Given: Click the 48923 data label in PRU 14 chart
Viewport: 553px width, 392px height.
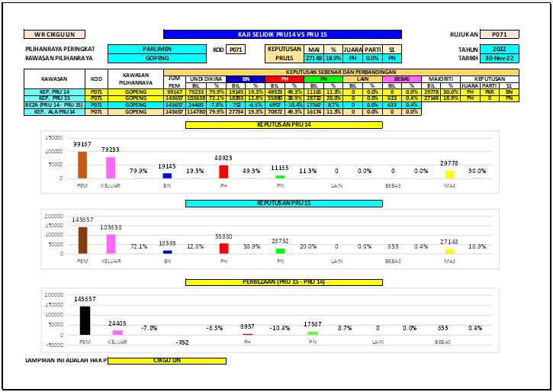Looking at the screenshot, I should [x=223, y=158].
